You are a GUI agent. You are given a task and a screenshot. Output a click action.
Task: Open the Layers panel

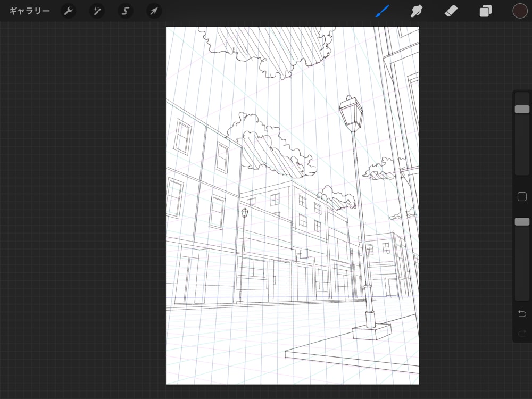(x=485, y=11)
